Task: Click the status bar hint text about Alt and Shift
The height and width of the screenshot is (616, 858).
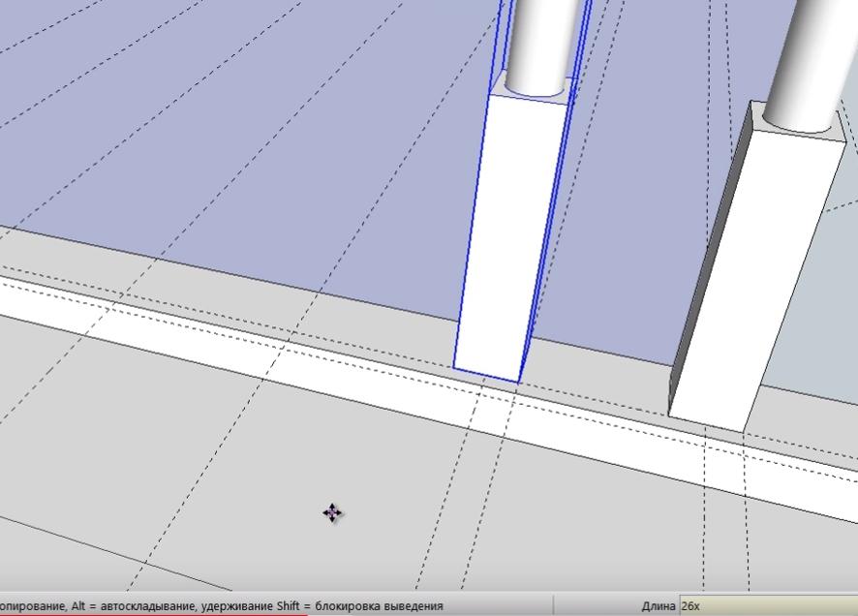Action: click(x=223, y=606)
